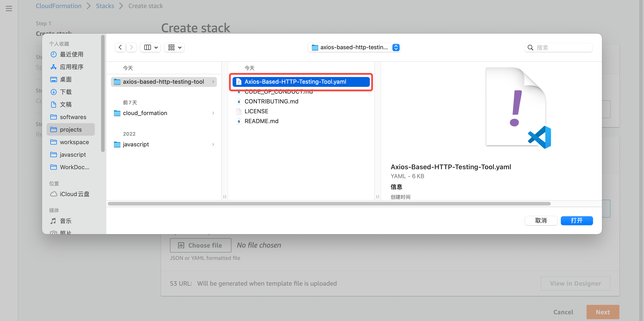The width and height of the screenshot is (644, 321).
Task: Click the Cancel link on the page
Action: pos(563,312)
